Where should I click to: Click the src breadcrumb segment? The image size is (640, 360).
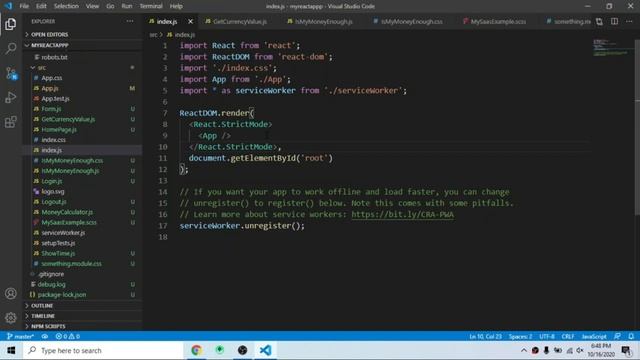point(153,35)
